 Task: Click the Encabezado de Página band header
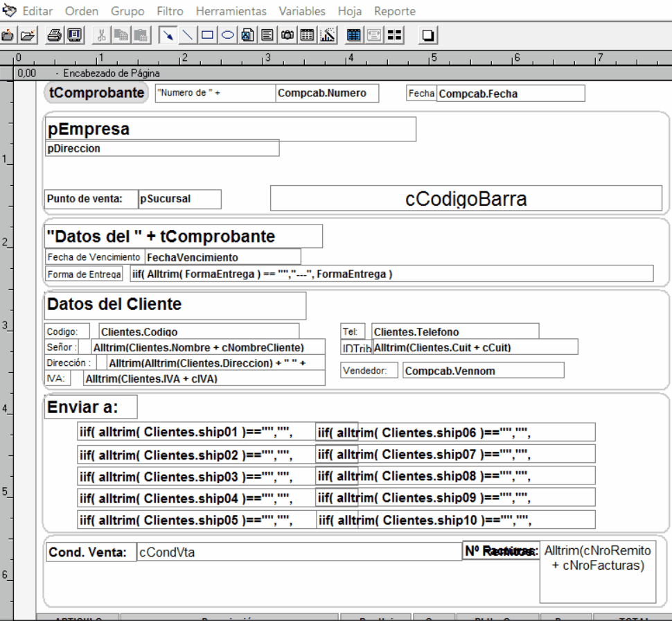[343, 73]
